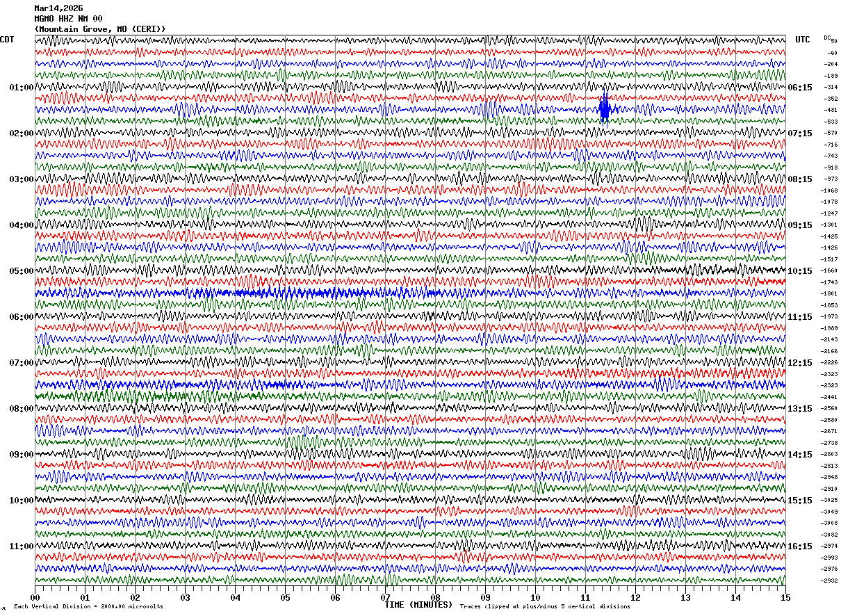The image size is (841, 616).
Task: Click the Each Vertical Division scale note
Action: pos(88,607)
